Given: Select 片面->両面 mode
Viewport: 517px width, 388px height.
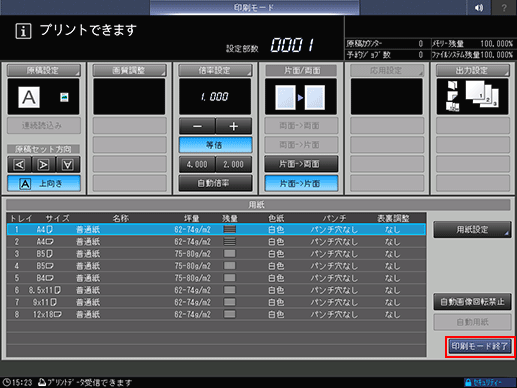Looking at the screenshot, I should [x=301, y=164].
